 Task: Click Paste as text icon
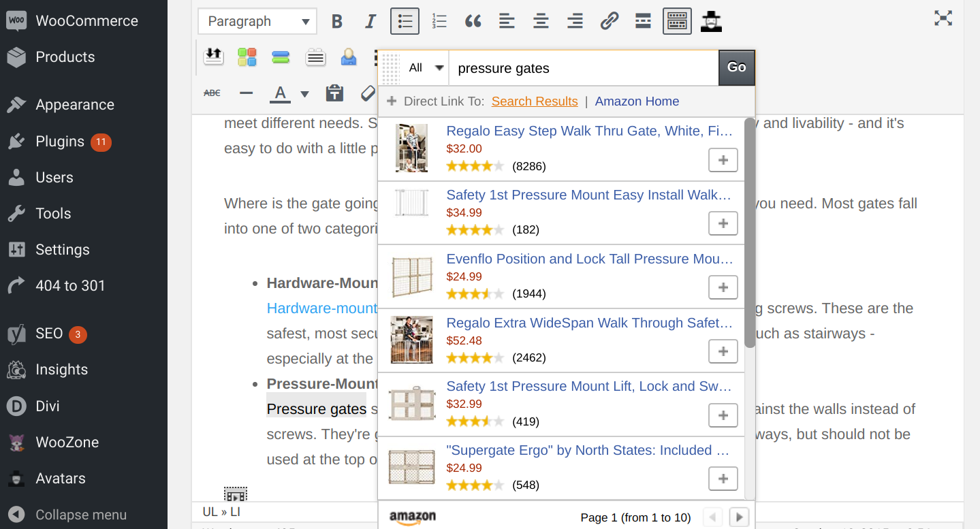(x=334, y=93)
